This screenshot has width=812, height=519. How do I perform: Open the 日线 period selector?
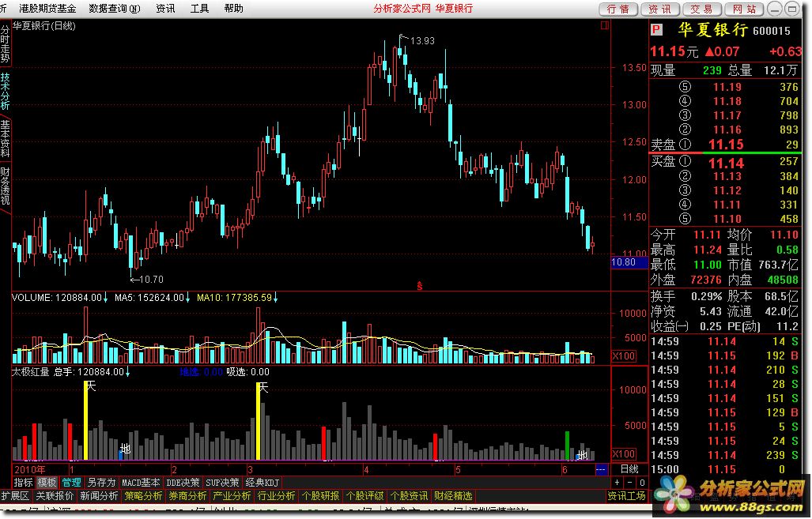[x=629, y=469]
